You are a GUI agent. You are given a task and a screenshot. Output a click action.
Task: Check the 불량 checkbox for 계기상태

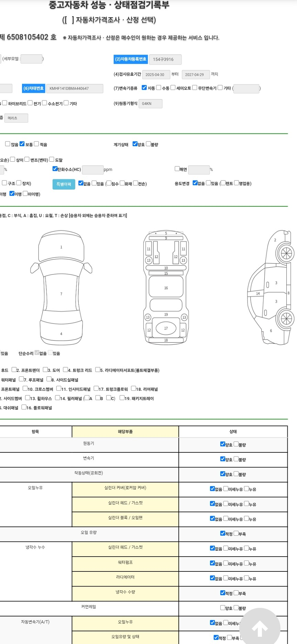(x=148, y=144)
